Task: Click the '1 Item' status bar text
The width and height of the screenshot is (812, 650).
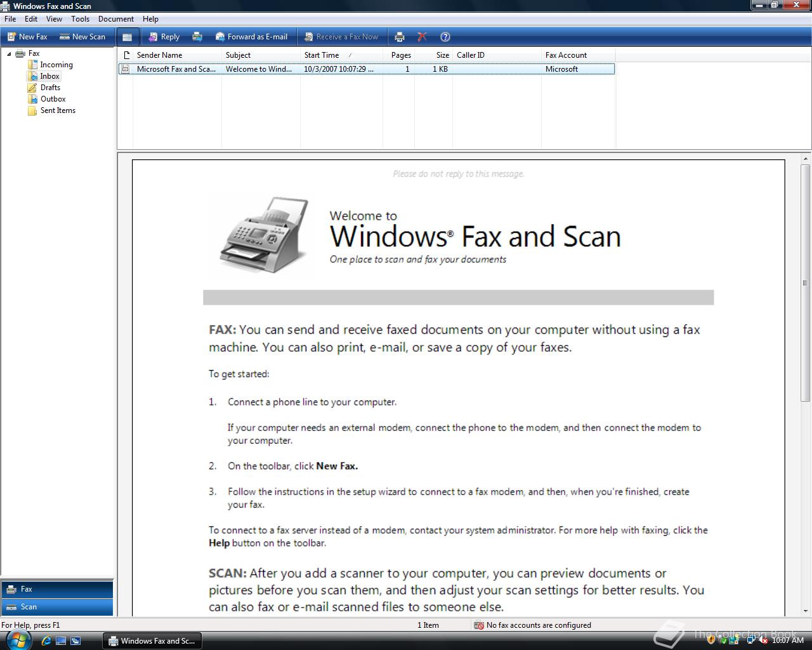Action: click(428, 625)
